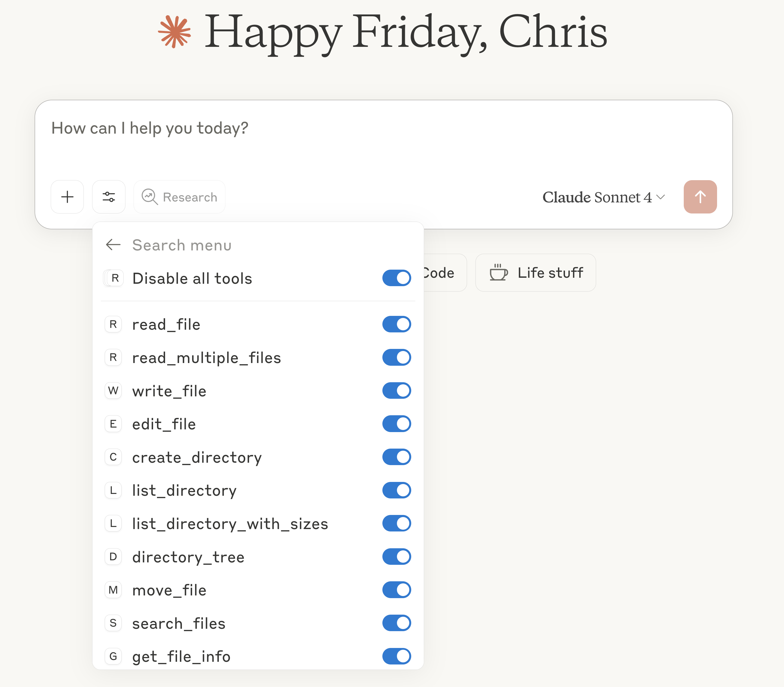784x687 pixels.
Task: Click the partially hidden Code button
Action: 445,273
